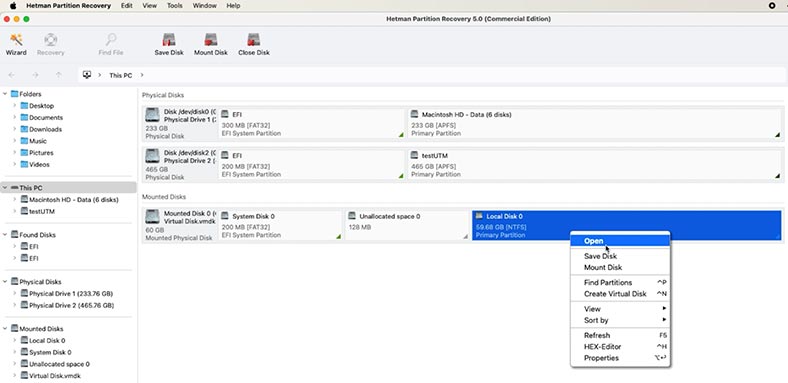This screenshot has height=383, width=788.
Task: Expand Macintosh HD - Data in sidebar
Action: (15, 200)
